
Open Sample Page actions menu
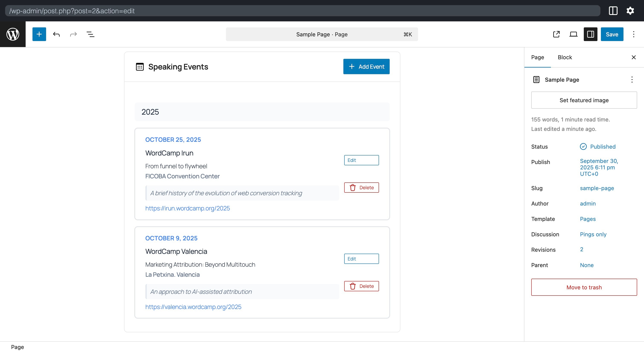click(632, 80)
